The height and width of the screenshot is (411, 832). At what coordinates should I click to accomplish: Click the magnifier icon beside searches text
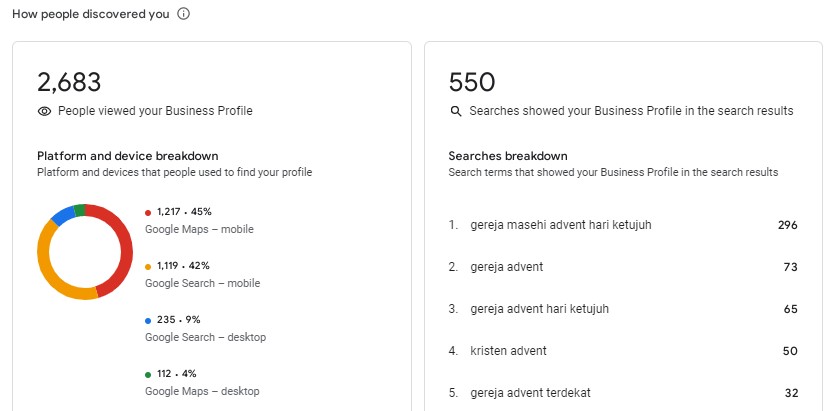point(456,111)
